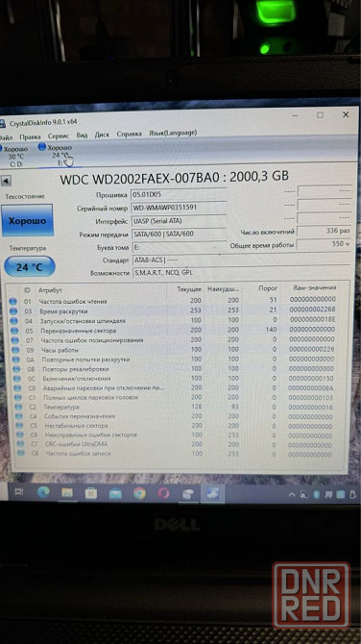Click the previous disk arrow button

point(6,181)
